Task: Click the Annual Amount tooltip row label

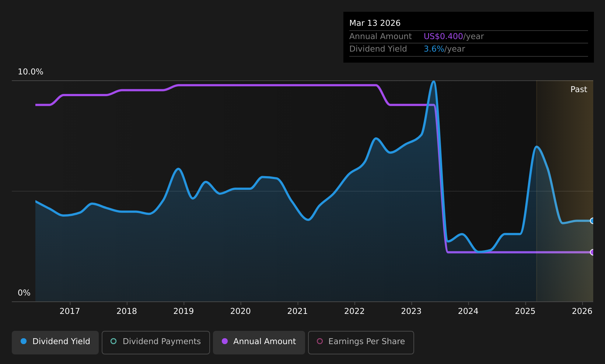Action: [x=381, y=36]
